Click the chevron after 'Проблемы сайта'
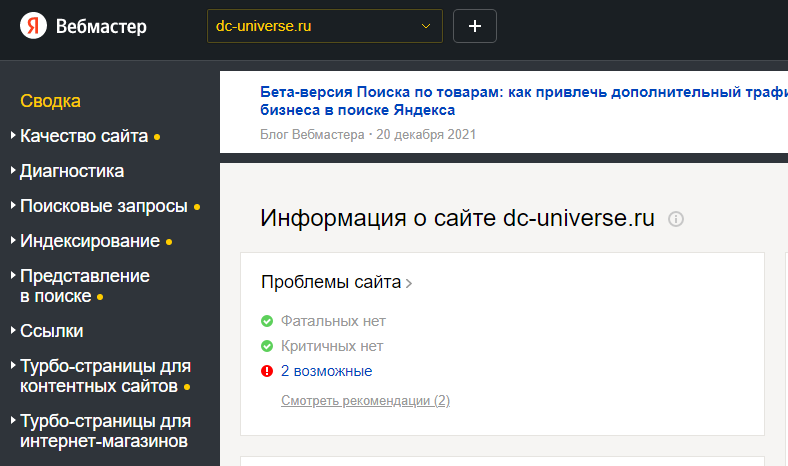Screen dimensions: 788x466 pos(409,284)
